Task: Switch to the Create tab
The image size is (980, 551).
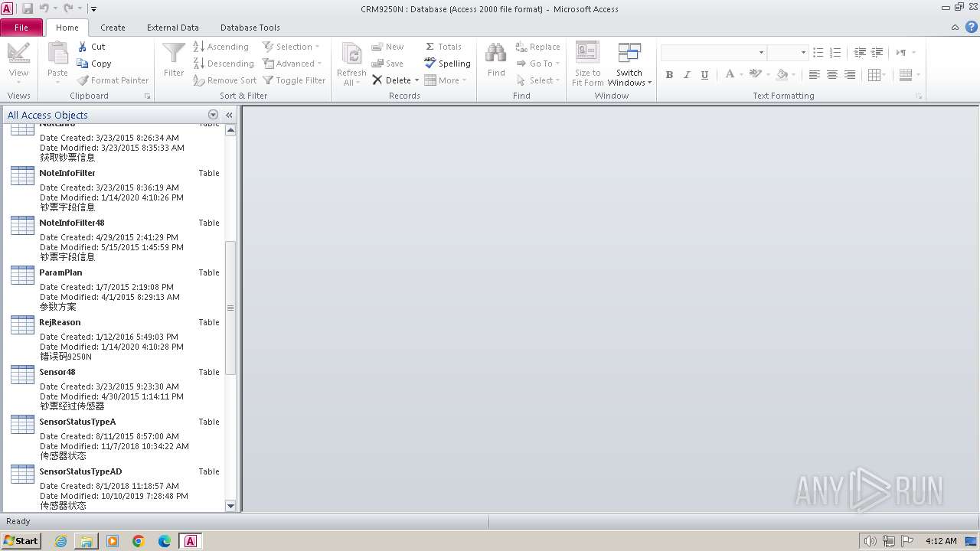Action: [x=113, y=28]
